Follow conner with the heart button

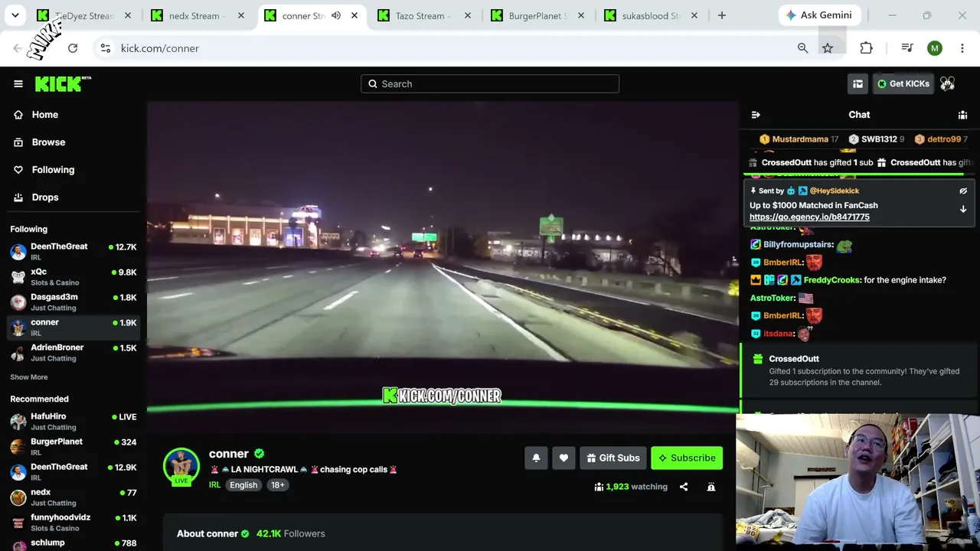(563, 458)
